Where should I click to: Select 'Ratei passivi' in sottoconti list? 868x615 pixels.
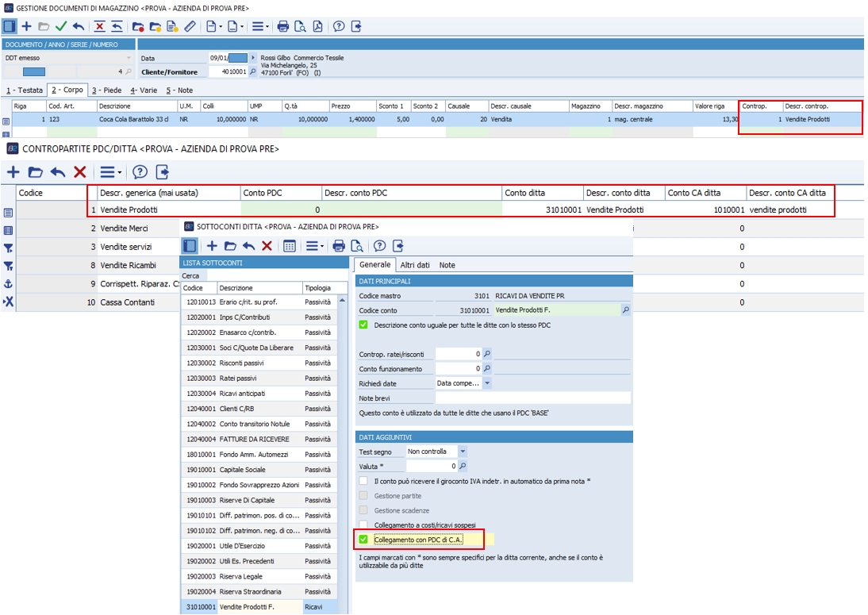pos(238,379)
